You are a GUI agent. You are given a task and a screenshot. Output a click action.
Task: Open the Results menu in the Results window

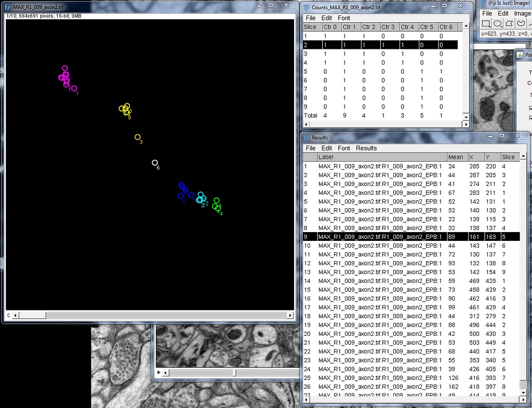(x=366, y=148)
